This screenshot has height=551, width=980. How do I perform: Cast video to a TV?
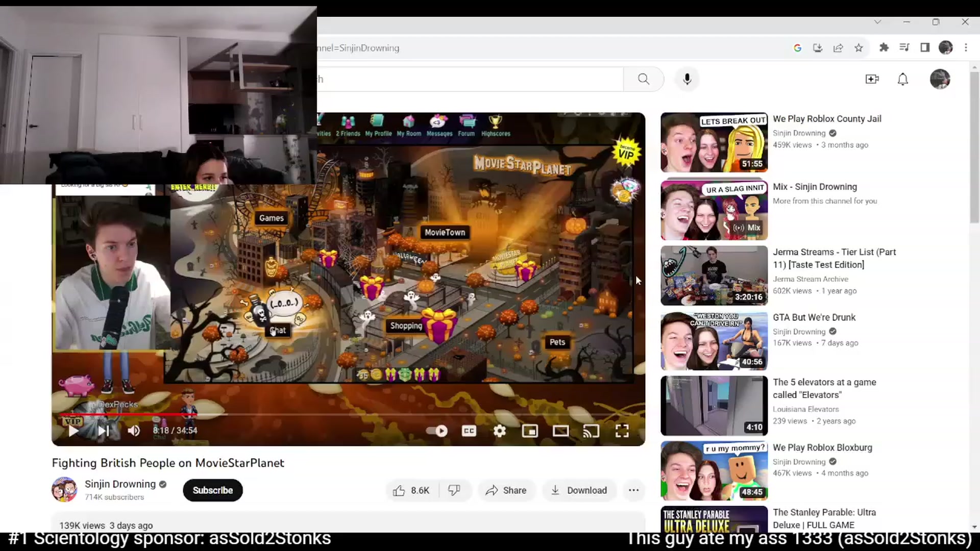point(591,431)
